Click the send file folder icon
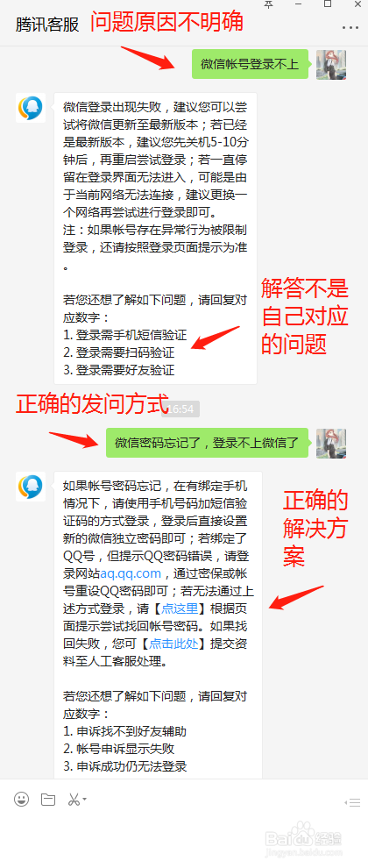368x868 pixels. click(48, 799)
